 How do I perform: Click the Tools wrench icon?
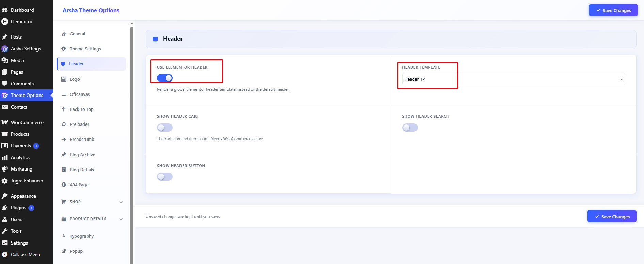(x=5, y=231)
